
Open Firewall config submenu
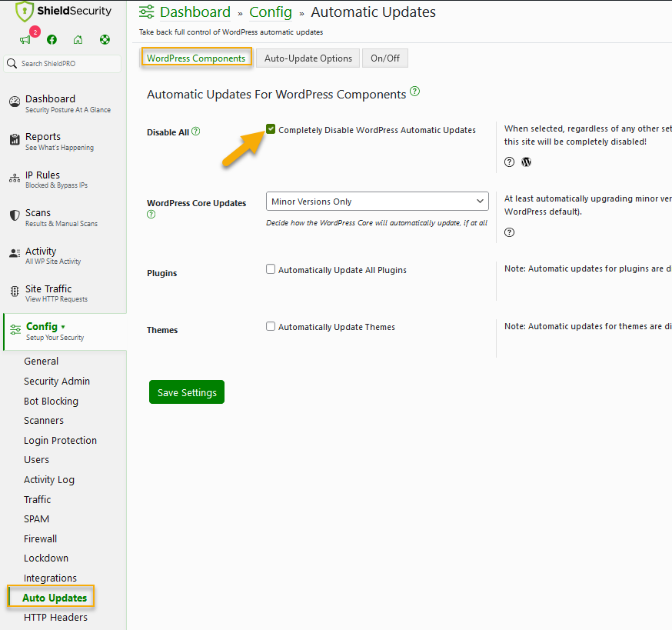pyautogui.click(x=40, y=538)
